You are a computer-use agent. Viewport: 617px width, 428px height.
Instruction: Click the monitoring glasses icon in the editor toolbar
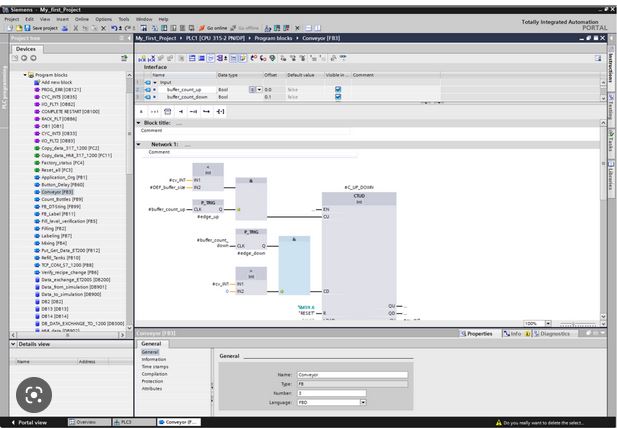click(x=343, y=58)
